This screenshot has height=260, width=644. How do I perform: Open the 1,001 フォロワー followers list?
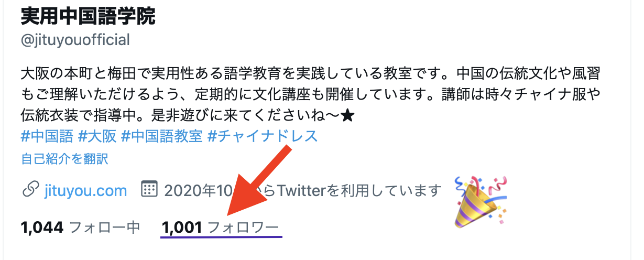coord(221,227)
